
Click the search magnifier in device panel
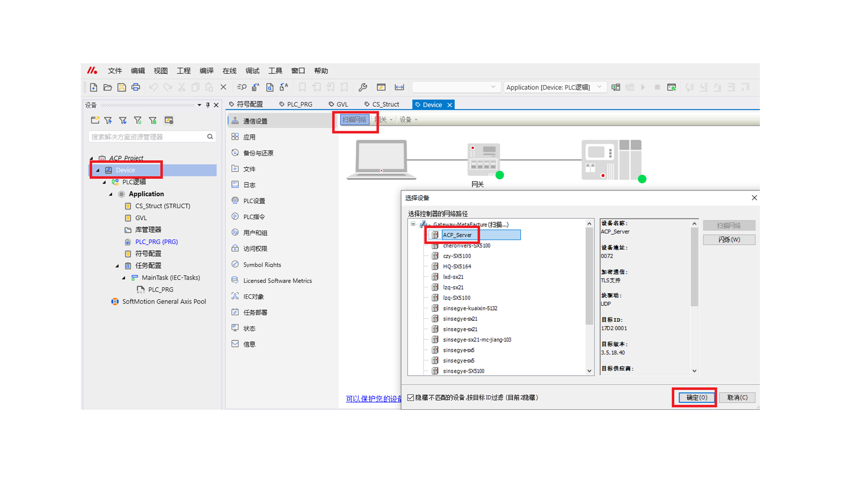click(x=210, y=136)
